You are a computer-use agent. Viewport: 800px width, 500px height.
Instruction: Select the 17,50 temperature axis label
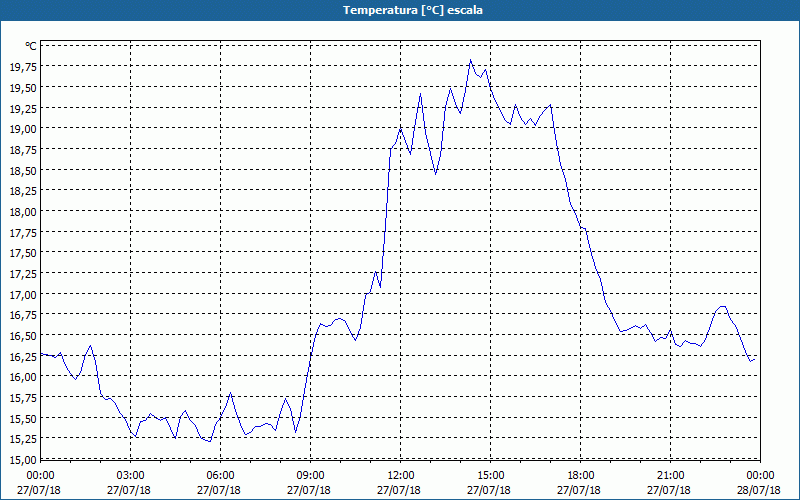23,253
